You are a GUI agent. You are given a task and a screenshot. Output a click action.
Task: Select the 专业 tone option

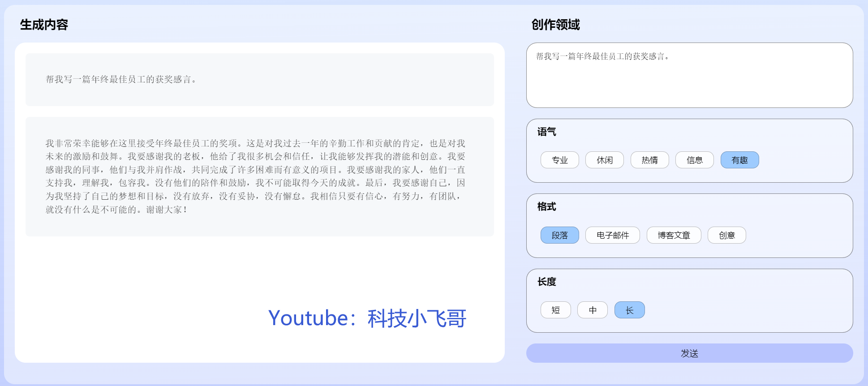point(559,160)
